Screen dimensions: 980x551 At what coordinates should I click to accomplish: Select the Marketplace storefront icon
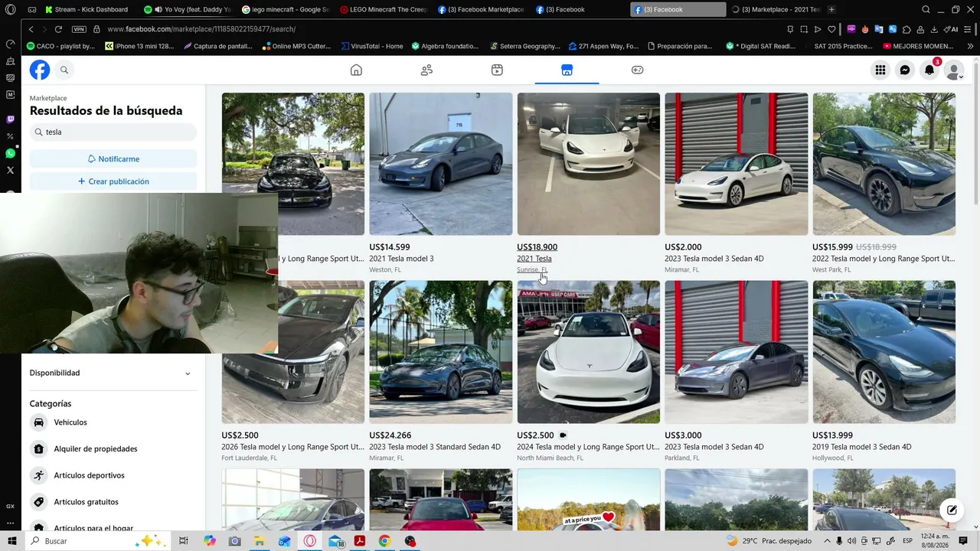tap(567, 70)
